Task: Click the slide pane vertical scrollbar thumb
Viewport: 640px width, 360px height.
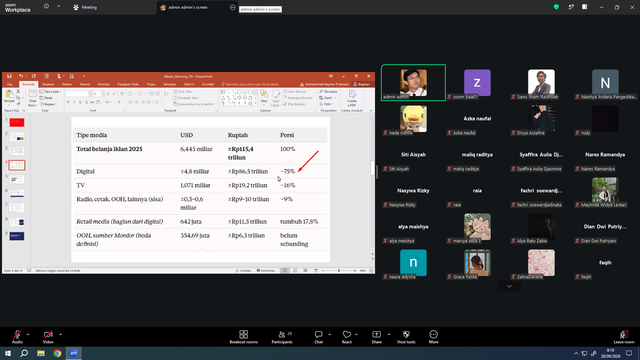Action: (x=372, y=168)
